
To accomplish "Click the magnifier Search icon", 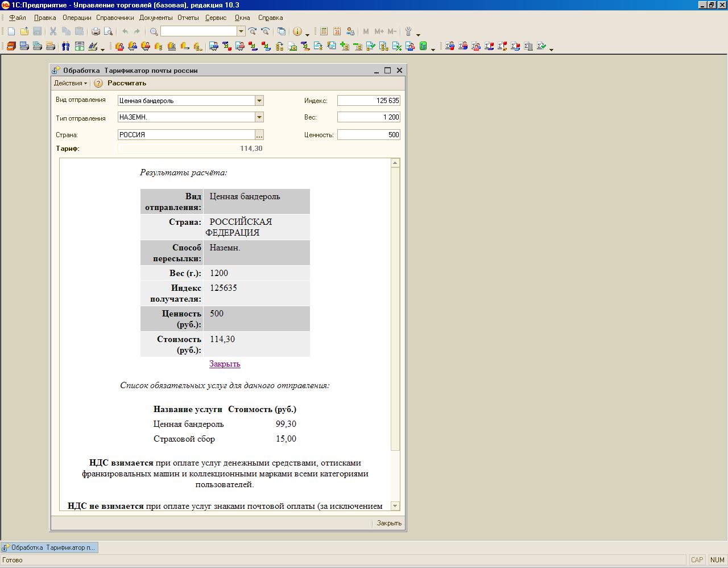I will (154, 32).
